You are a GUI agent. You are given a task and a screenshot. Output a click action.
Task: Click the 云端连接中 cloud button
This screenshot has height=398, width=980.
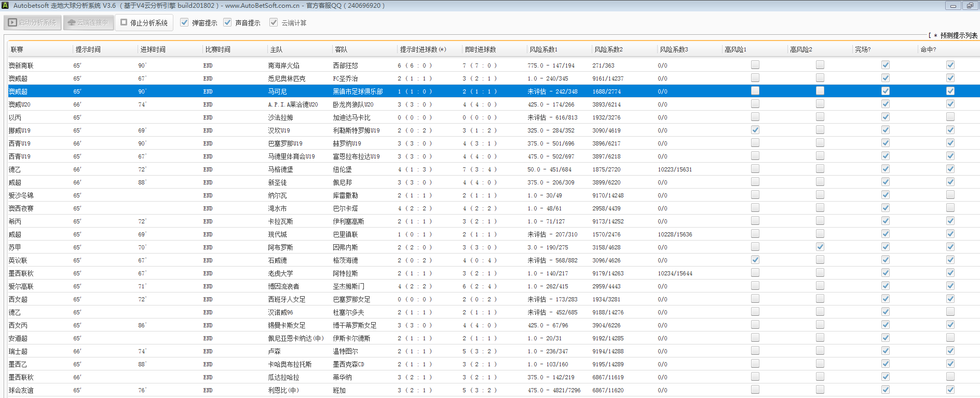tap(88, 23)
